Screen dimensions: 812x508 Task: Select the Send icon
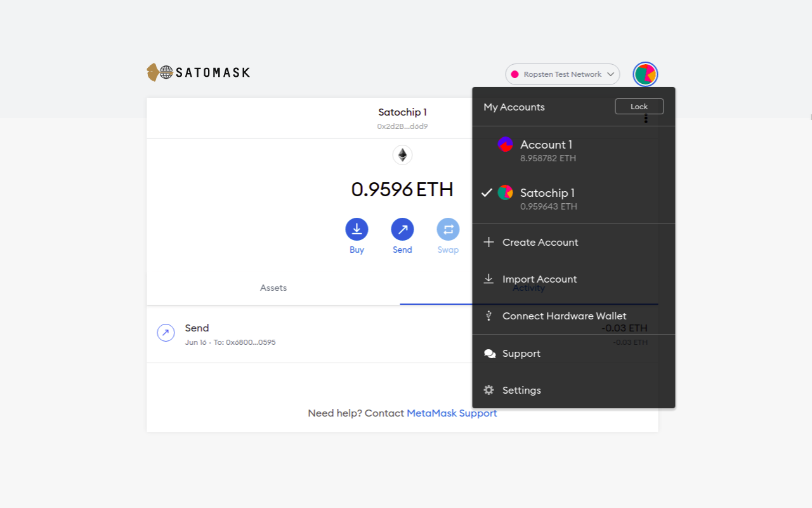402,229
